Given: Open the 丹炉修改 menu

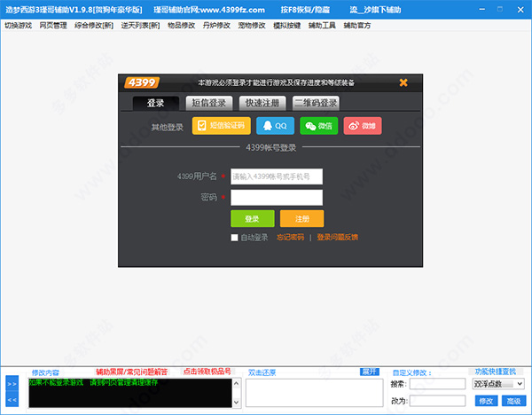Looking at the screenshot, I should click(x=216, y=26).
